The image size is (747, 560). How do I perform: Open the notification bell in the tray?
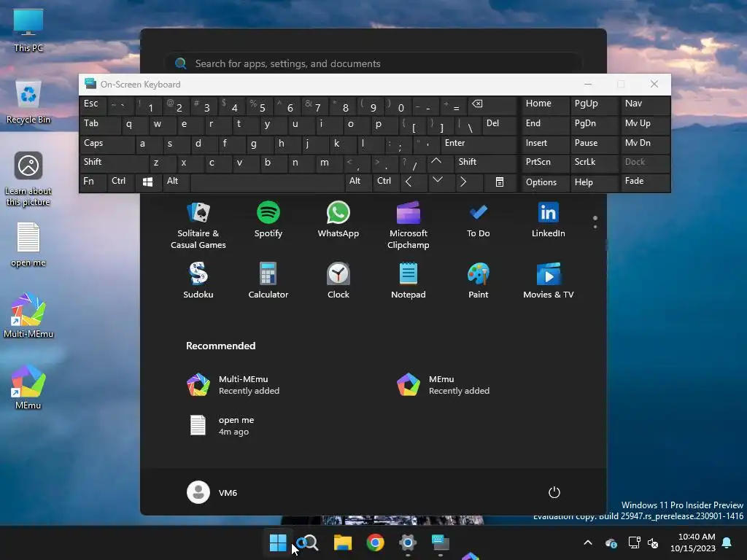coord(727,542)
